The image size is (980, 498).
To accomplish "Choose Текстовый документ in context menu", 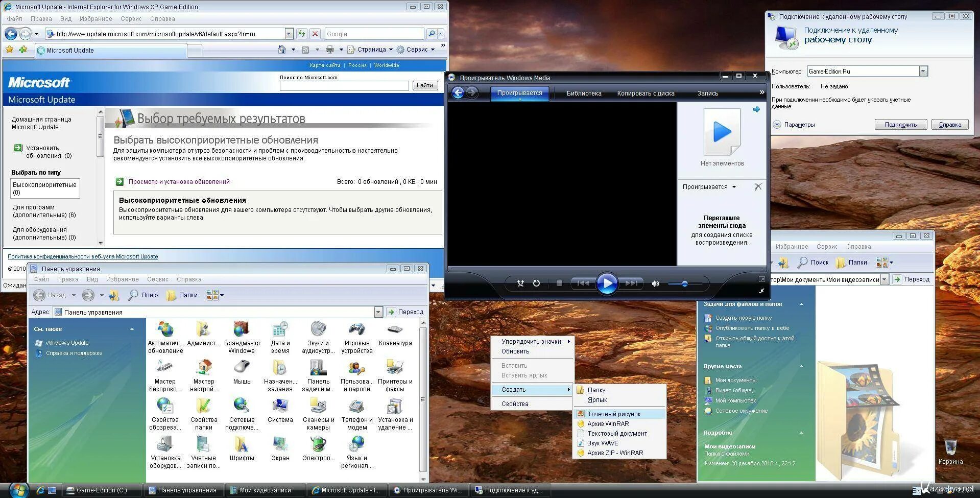I will pyautogui.click(x=620, y=434).
